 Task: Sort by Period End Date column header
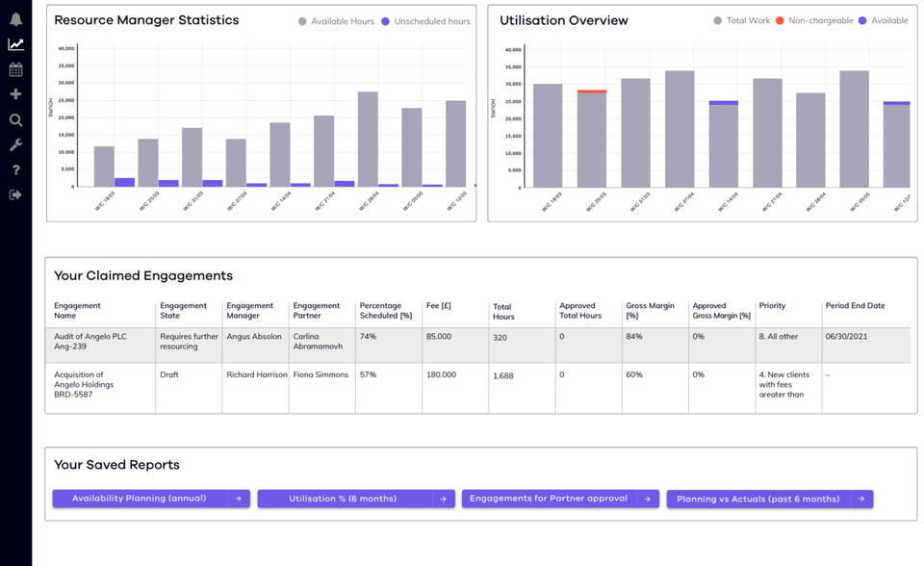coord(855,306)
